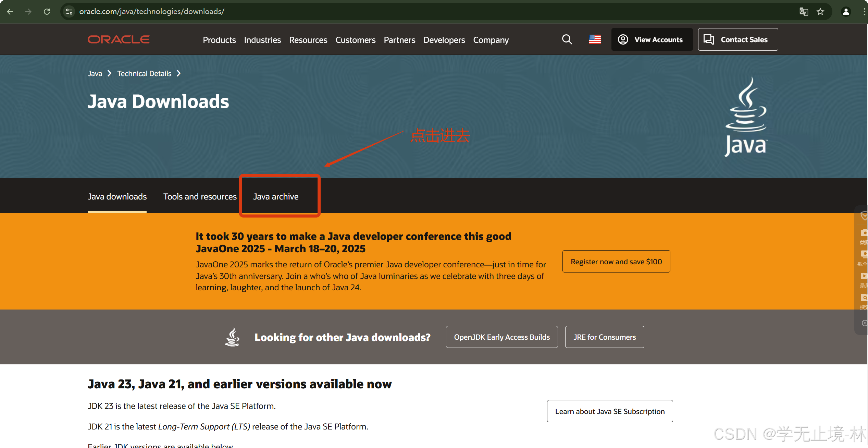Open OpenJDK Early Access Builds
The height and width of the screenshot is (448, 868).
tap(501, 337)
